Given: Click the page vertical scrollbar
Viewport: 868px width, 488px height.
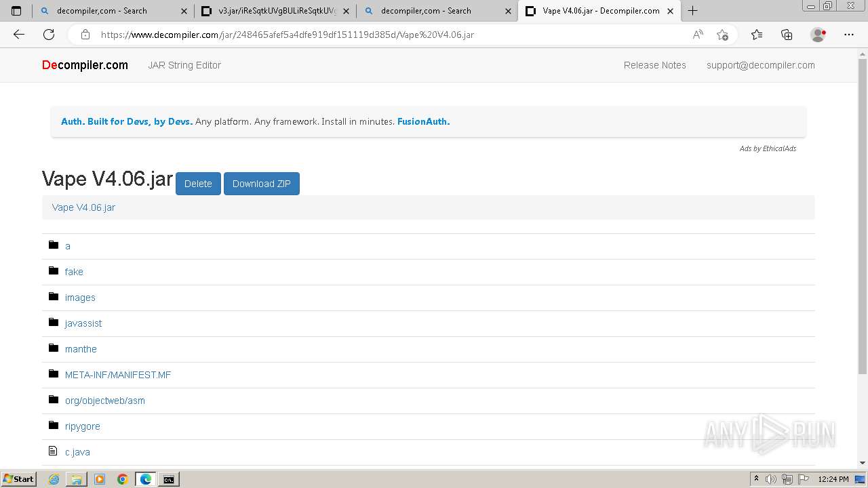Looking at the screenshot, I should pyautogui.click(x=863, y=217).
